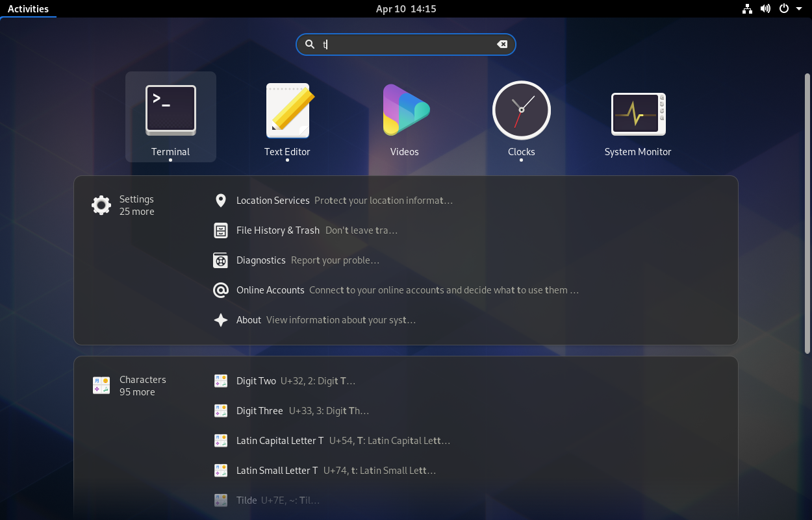Click the About star icon
This screenshot has width=812, height=520.
[221, 320]
